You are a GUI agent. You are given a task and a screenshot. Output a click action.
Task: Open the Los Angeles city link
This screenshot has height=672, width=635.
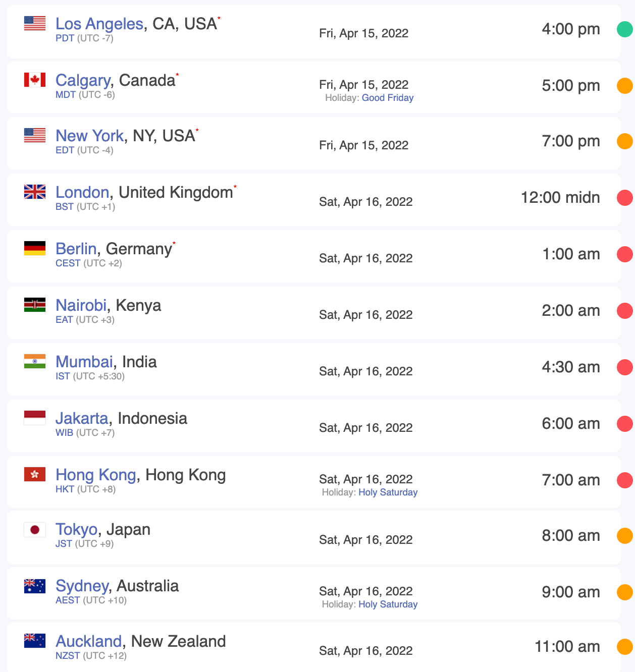click(99, 24)
